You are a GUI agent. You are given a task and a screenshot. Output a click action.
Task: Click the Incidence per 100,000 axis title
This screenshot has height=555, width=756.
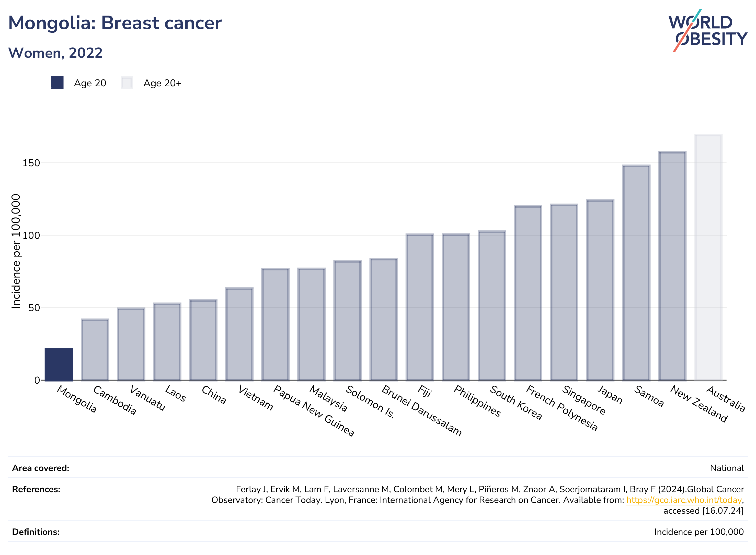[x=16, y=251]
